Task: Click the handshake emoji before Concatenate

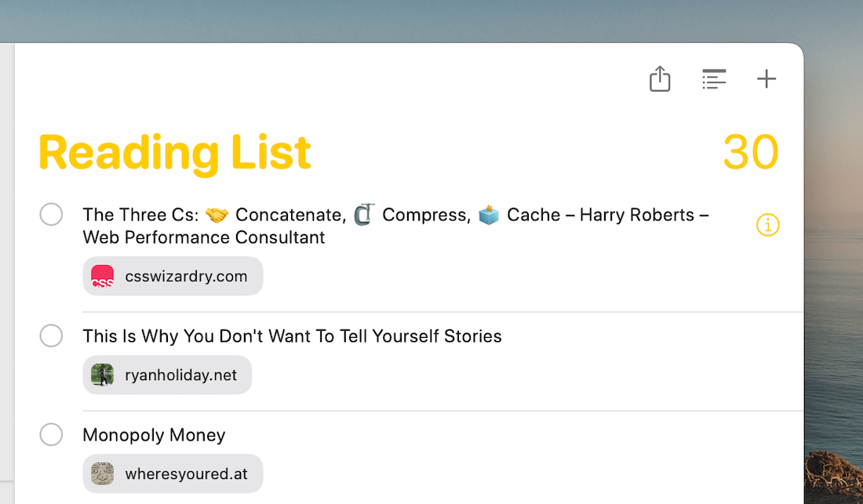Action: [x=217, y=215]
